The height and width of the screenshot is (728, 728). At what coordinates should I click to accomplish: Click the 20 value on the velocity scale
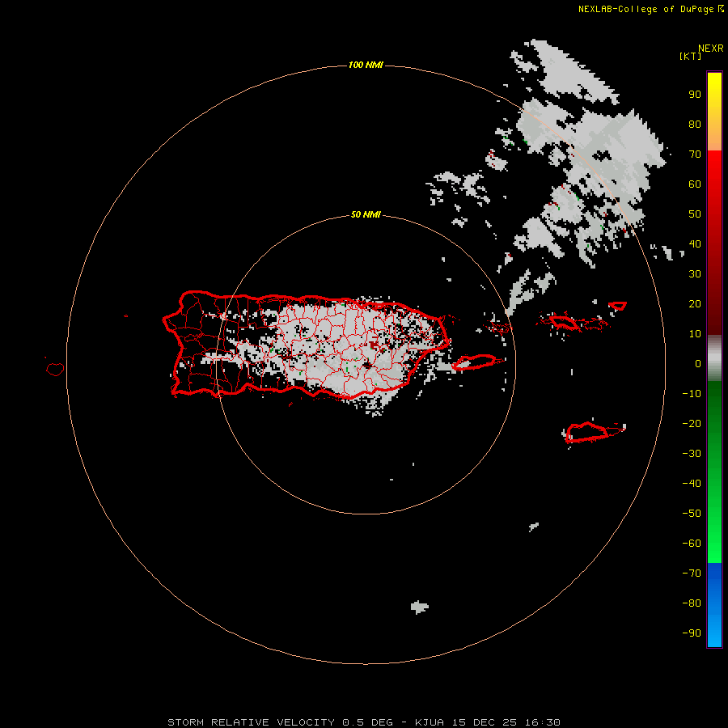coord(695,304)
